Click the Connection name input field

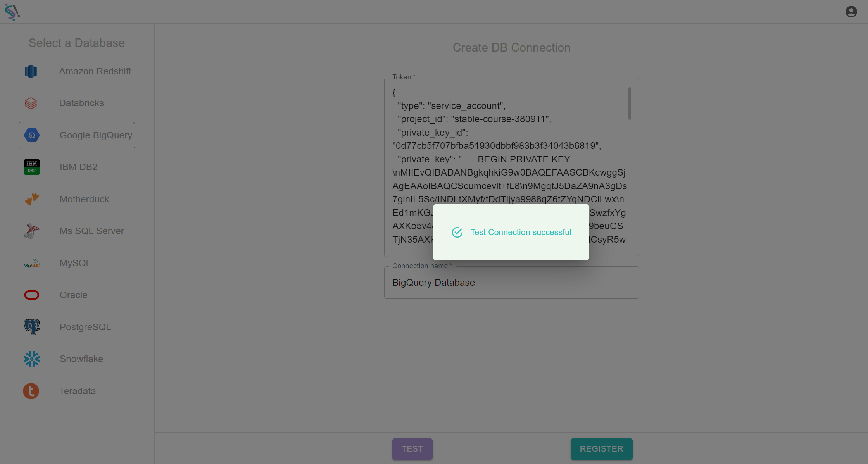511,282
